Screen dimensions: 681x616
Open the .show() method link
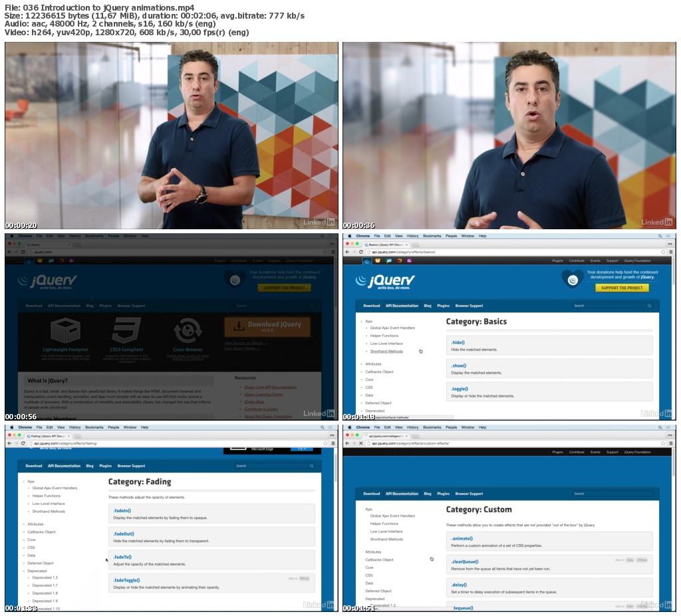click(x=459, y=365)
